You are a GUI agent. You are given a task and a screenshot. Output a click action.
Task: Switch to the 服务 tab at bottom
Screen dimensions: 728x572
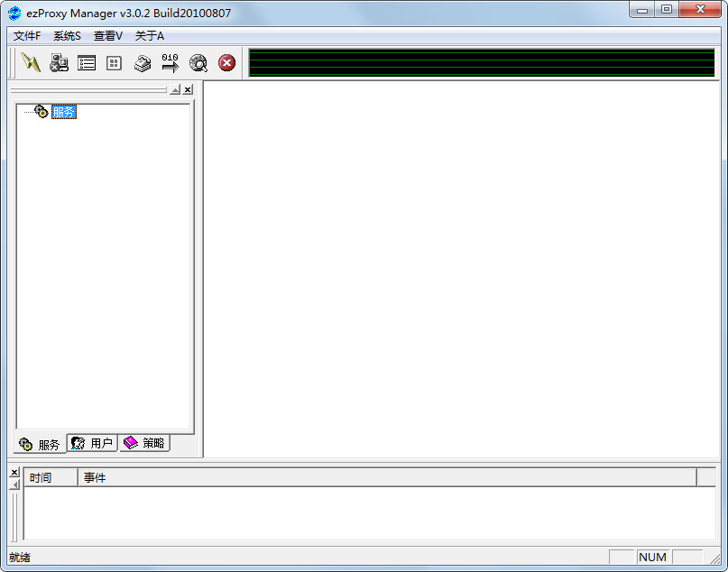click(40, 444)
